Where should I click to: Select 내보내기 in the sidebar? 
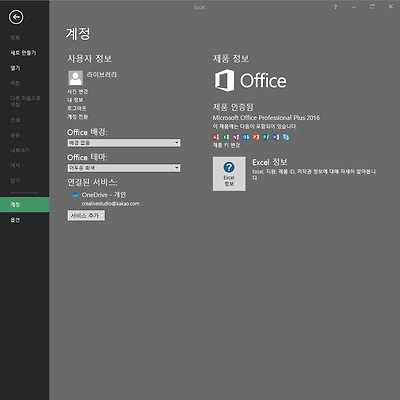(20, 150)
